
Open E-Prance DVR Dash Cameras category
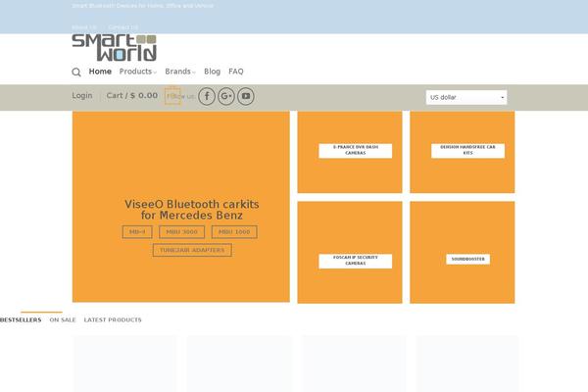pyautogui.click(x=356, y=150)
